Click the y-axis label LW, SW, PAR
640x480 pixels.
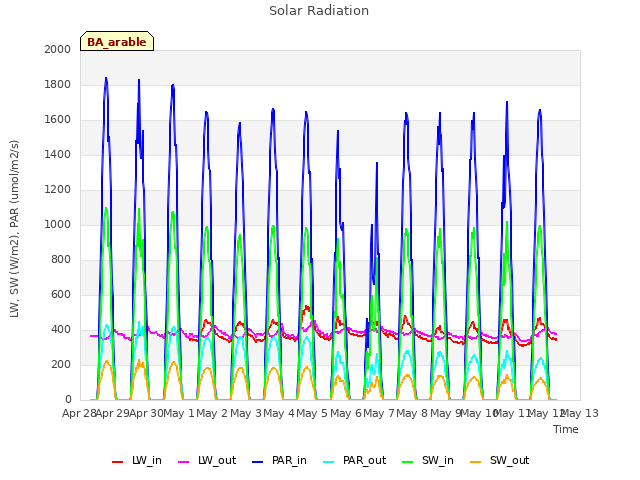point(14,229)
